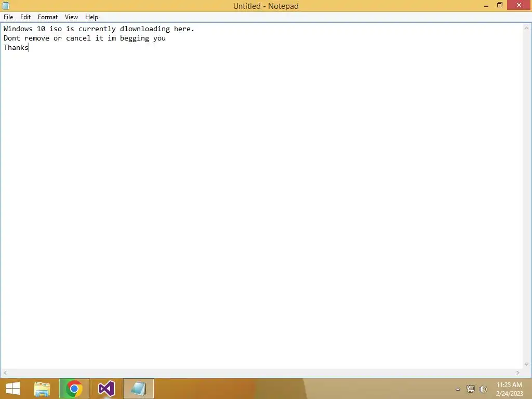The image size is (532, 399).
Task: Switch to Google Chrome in the taskbar
Action: (74, 389)
